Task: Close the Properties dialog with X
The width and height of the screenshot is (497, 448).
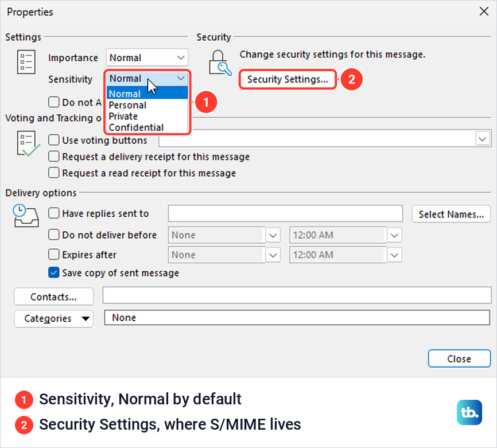Action: [x=484, y=11]
